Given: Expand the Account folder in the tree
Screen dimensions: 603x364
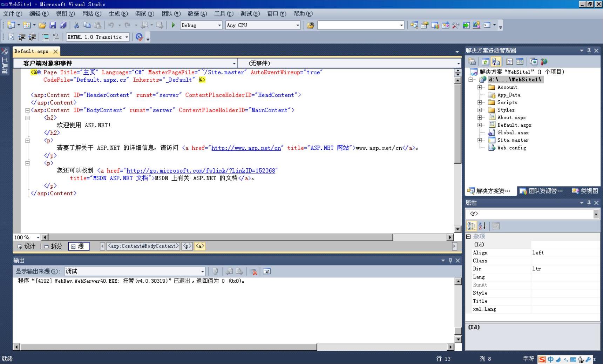Looking at the screenshot, I should tap(480, 87).
